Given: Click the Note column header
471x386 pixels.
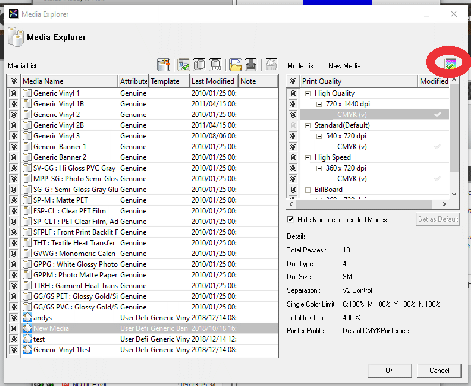Looking at the screenshot, I should [x=258, y=81].
